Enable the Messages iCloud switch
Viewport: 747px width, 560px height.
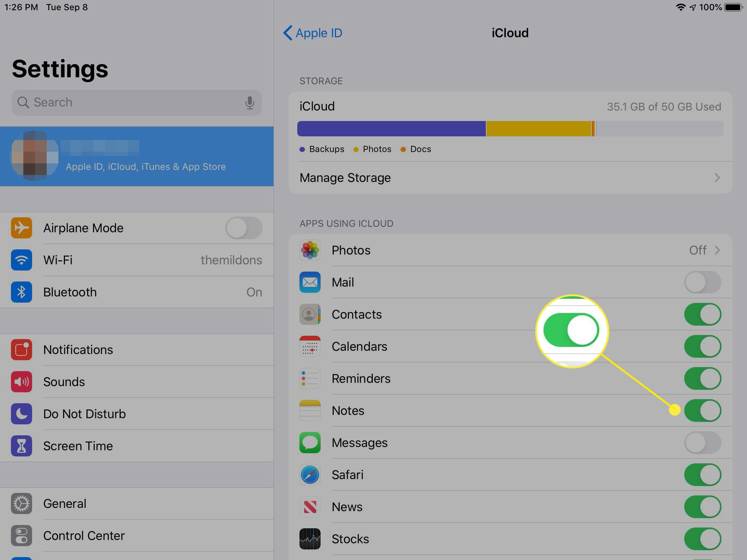click(x=703, y=443)
